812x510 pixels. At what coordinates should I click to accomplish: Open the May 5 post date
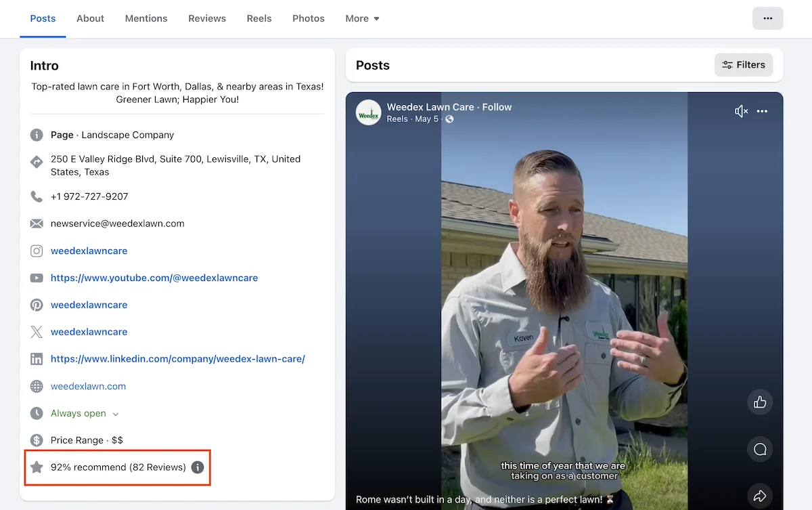(427, 119)
